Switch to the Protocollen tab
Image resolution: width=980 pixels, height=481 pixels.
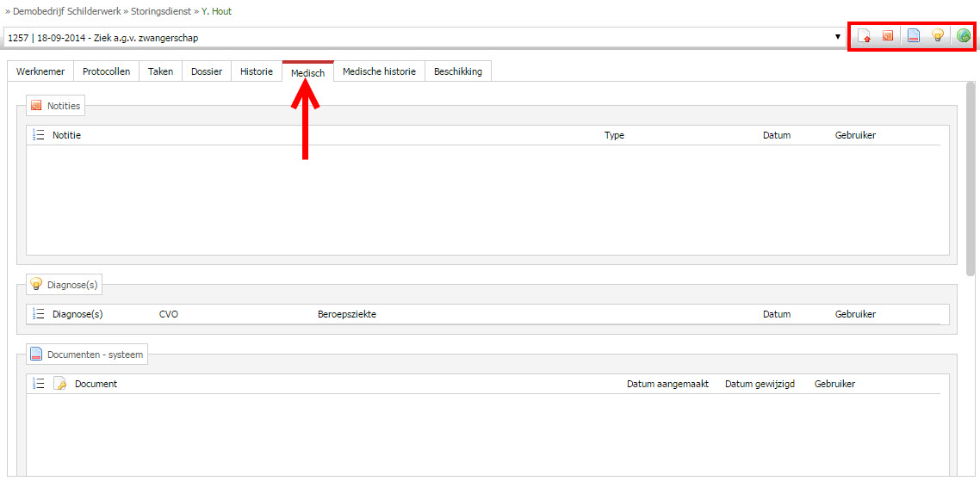click(x=106, y=71)
